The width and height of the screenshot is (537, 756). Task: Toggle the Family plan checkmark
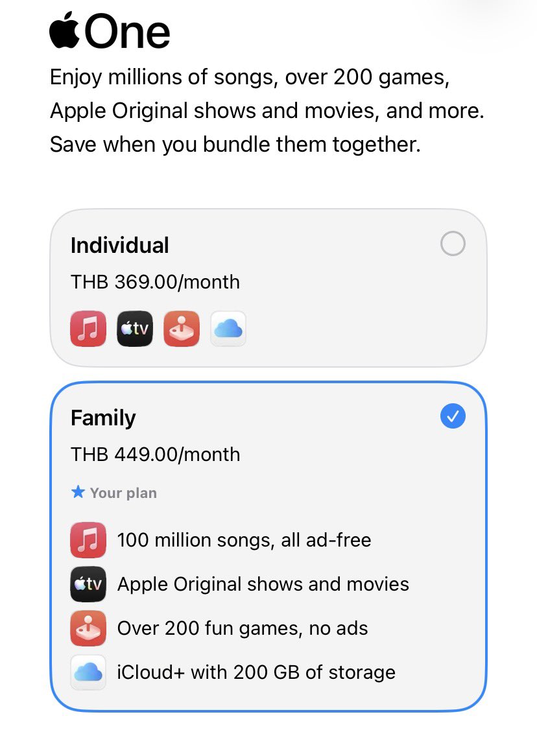pos(453,416)
